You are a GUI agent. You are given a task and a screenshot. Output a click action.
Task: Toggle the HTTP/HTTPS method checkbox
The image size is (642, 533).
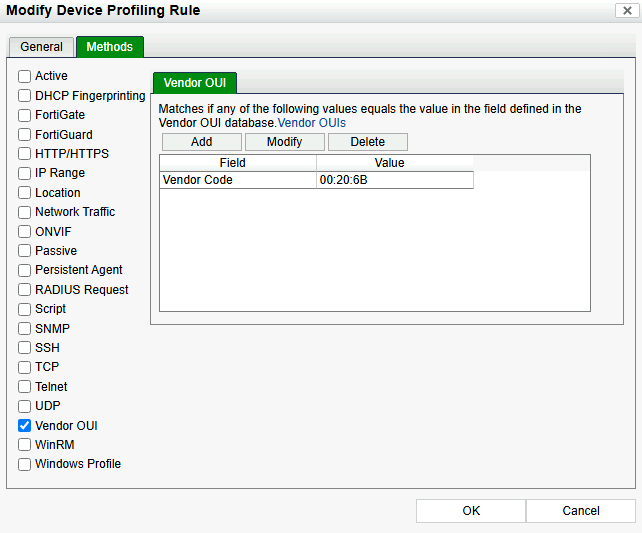[25, 154]
